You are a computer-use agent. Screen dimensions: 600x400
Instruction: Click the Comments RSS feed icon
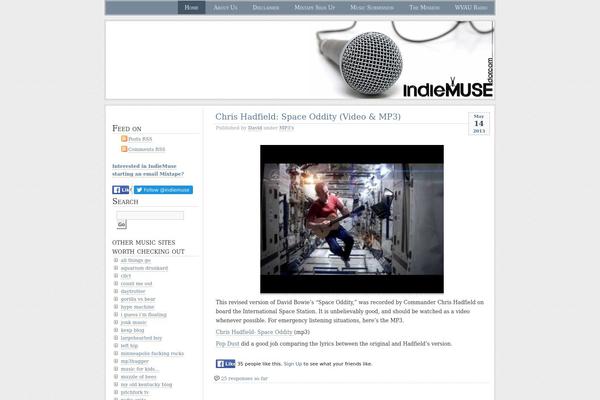click(x=124, y=149)
